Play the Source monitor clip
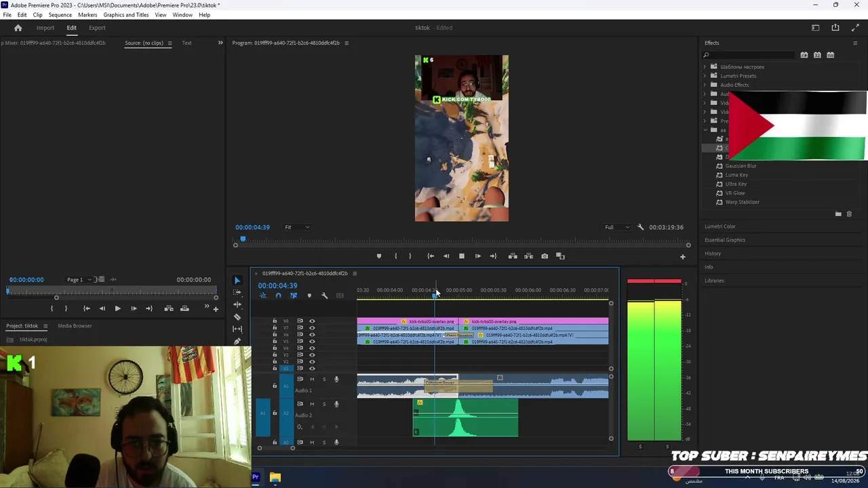Viewport: 868px width, 488px height. point(117,308)
